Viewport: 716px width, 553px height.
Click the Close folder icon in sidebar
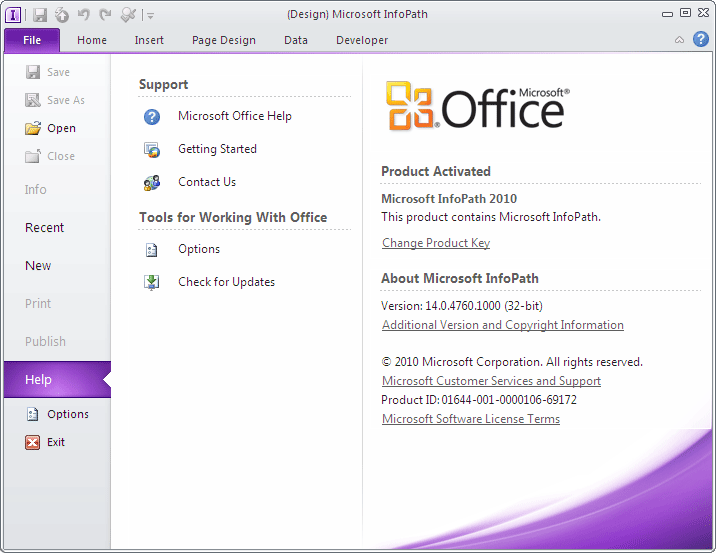pyautogui.click(x=33, y=156)
